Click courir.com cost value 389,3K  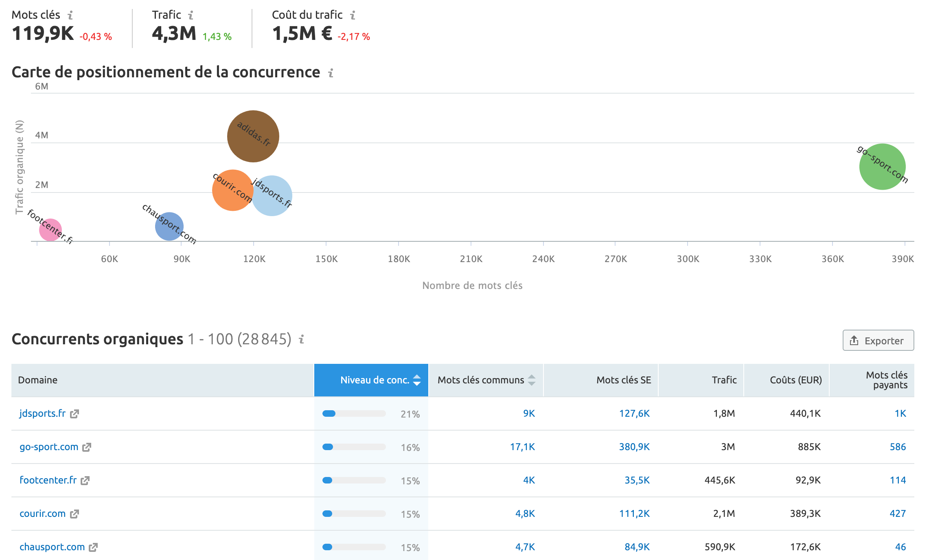[x=805, y=514]
